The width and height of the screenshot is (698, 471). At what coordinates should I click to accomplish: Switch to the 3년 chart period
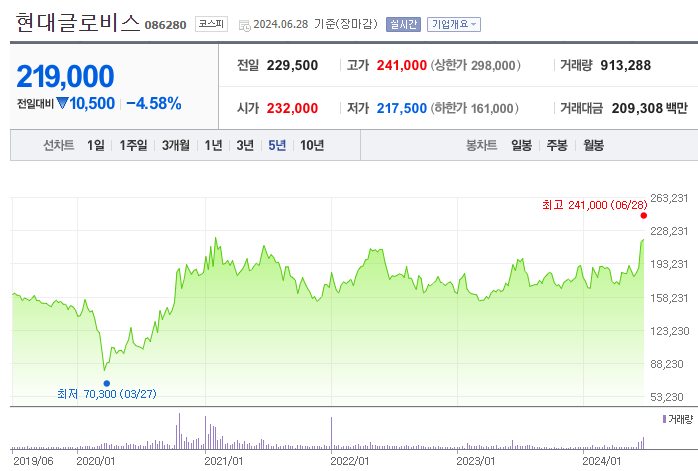(245, 145)
